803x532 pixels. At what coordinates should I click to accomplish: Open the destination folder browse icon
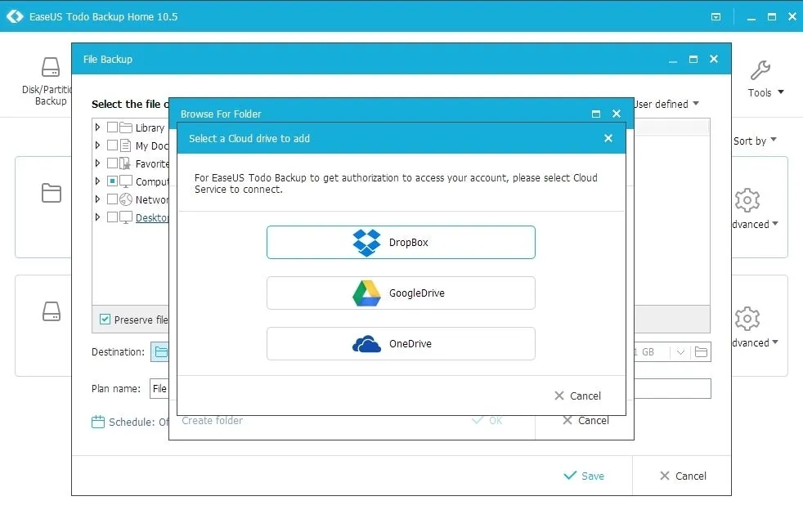coord(161,351)
